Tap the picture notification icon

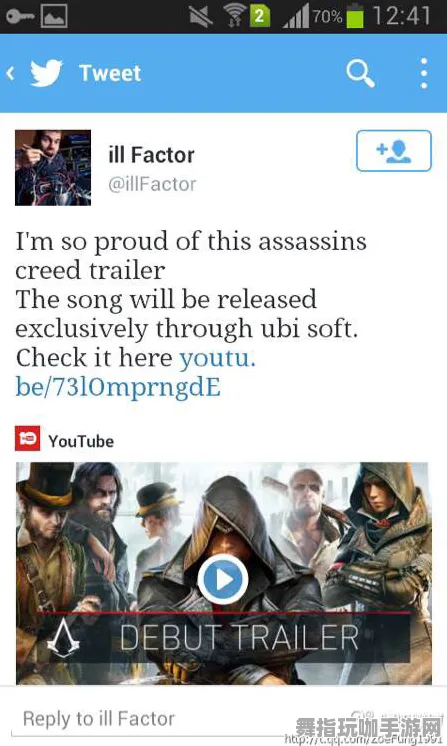(54, 17)
